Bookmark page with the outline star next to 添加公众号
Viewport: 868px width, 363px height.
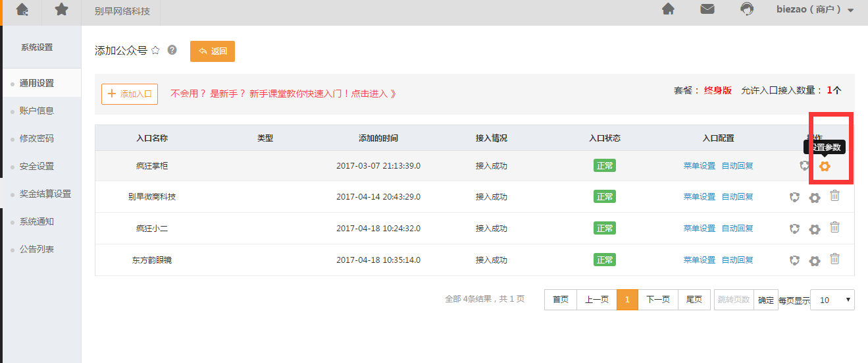[156, 50]
